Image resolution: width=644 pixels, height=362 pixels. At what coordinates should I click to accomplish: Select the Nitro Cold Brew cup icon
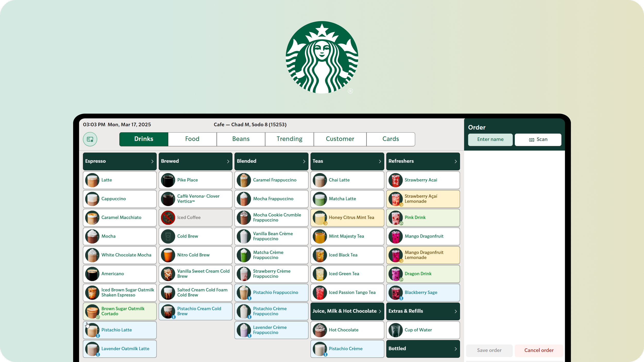pyautogui.click(x=168, y=255)
